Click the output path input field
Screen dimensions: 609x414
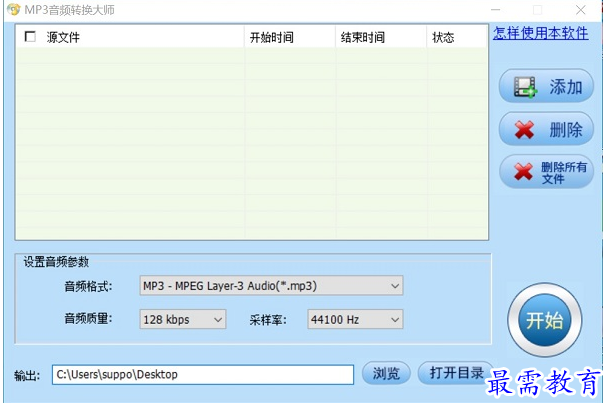[203, 374]
